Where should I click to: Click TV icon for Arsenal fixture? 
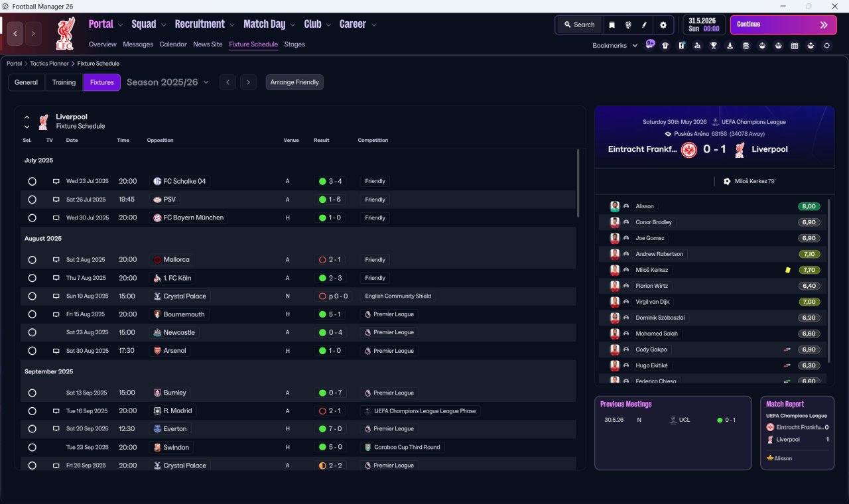coord(56,351)
